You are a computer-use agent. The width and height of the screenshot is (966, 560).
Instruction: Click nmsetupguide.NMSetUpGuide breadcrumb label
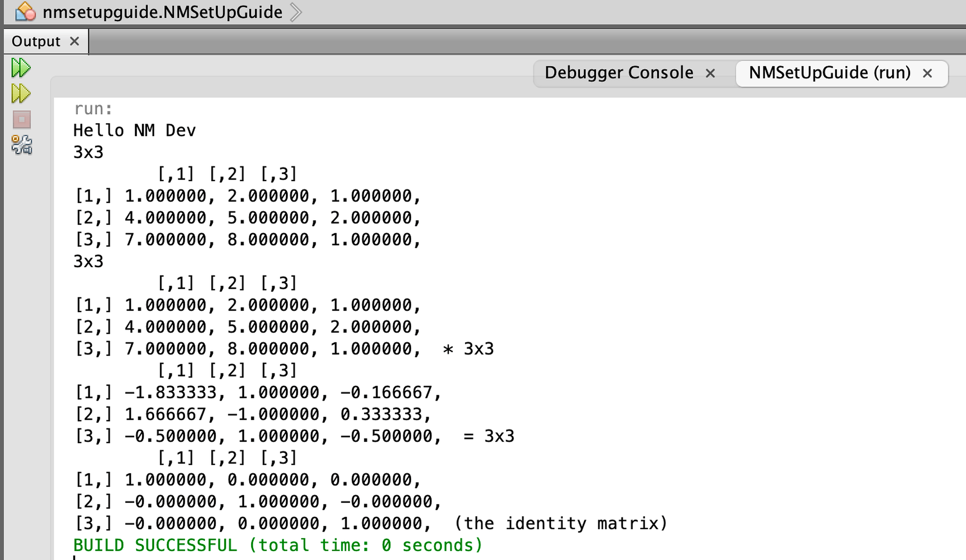162,12
